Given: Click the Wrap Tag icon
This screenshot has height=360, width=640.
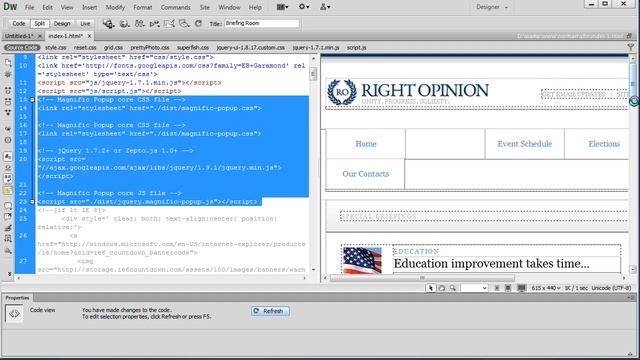Looking at the screenshot, I should pyautogui.click(x=8, y=228).
